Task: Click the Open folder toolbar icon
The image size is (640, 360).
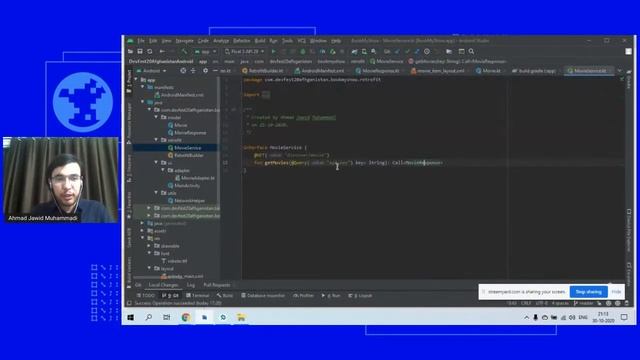Action: tap(130, 51)
